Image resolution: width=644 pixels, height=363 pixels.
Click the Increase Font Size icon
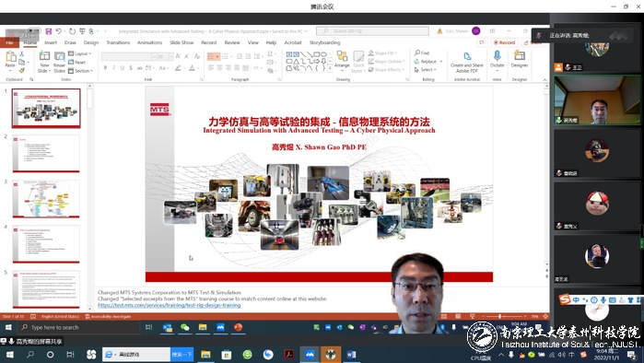pos(178,56)
